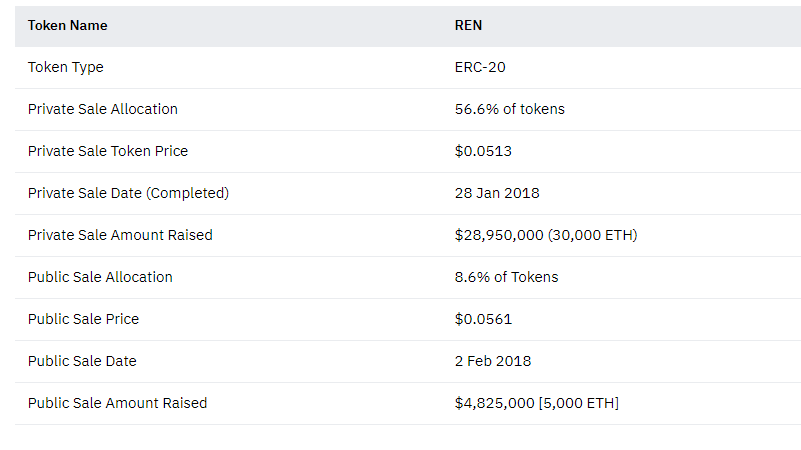Click the "8.6% of Tokens" value

pyautogui.click(x=506, y=277)
